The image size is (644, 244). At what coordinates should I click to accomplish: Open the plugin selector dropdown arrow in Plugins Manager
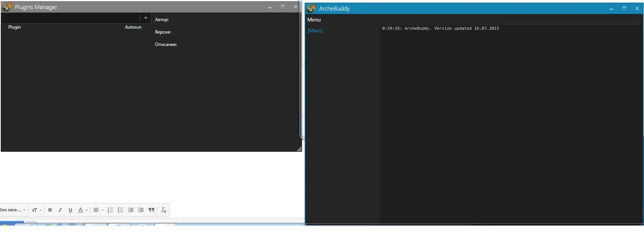[146, 18]
